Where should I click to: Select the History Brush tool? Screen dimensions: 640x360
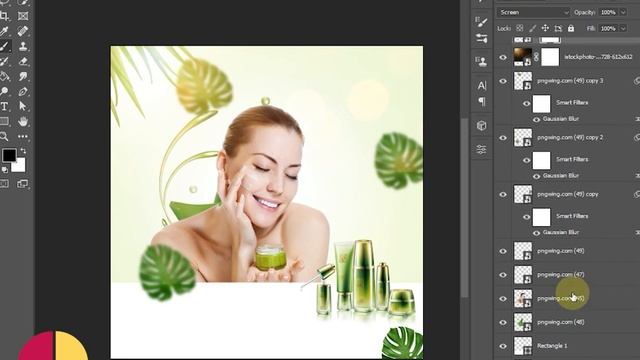(4, 61)
